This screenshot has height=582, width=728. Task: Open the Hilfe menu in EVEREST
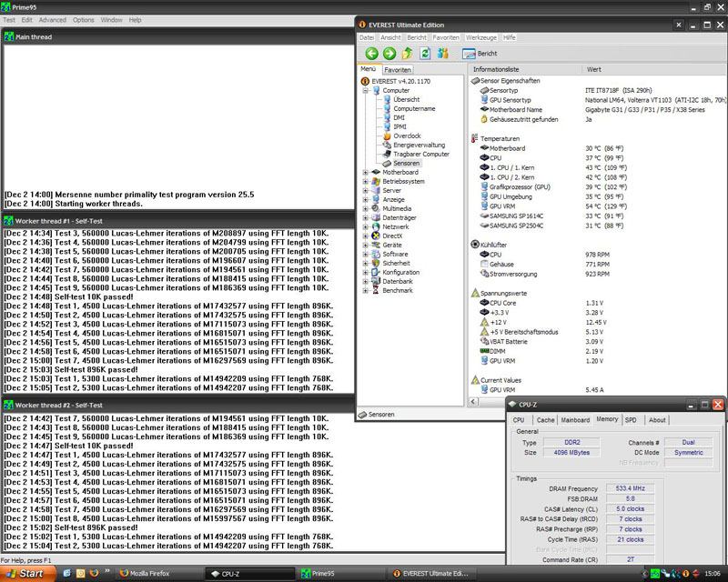pyautogui.click(x=509, y=37)
